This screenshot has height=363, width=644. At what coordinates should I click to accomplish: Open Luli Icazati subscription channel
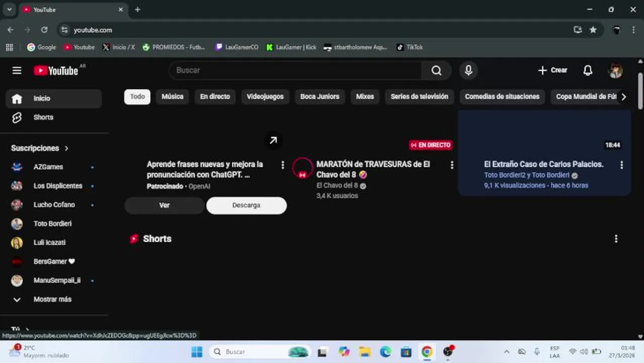[x=53, y=243]
